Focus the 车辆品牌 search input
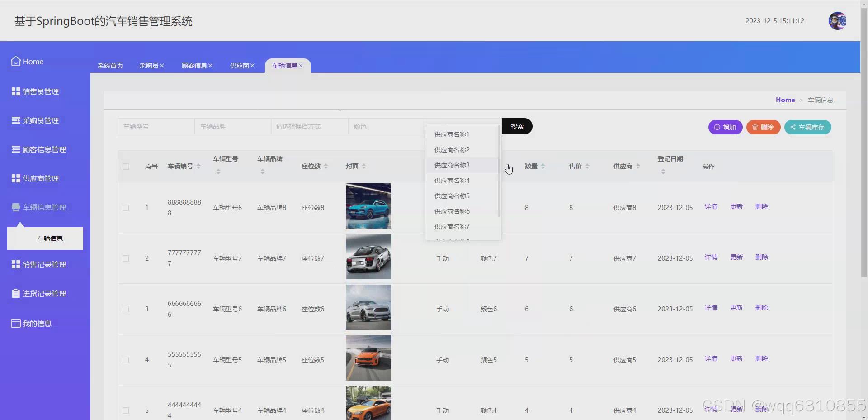 click(x=233, y=126)
